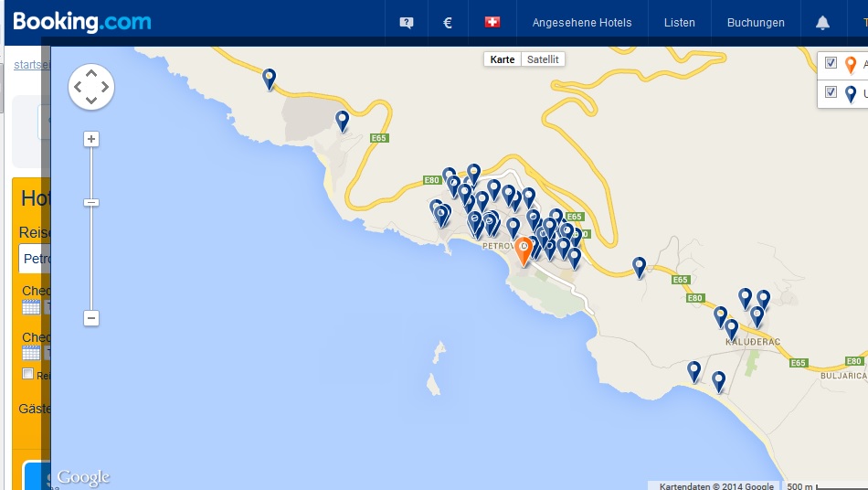Image resolution: width=868 pixels, height=490 pixels.
Task: Switch map to Satellit view
Action: (x=544, y=59)
